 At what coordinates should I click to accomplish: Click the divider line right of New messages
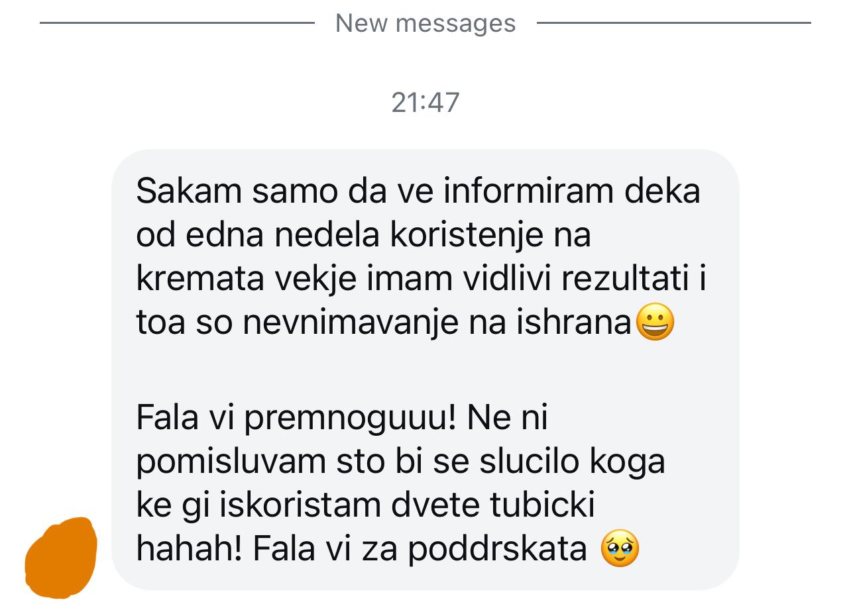coord(673,23)
